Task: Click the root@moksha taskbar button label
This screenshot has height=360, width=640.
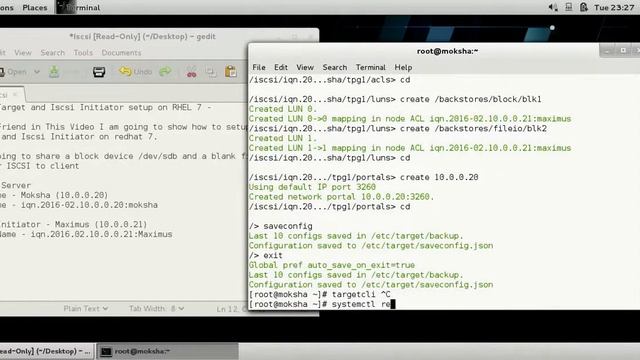Action: [x=142, y=351]
